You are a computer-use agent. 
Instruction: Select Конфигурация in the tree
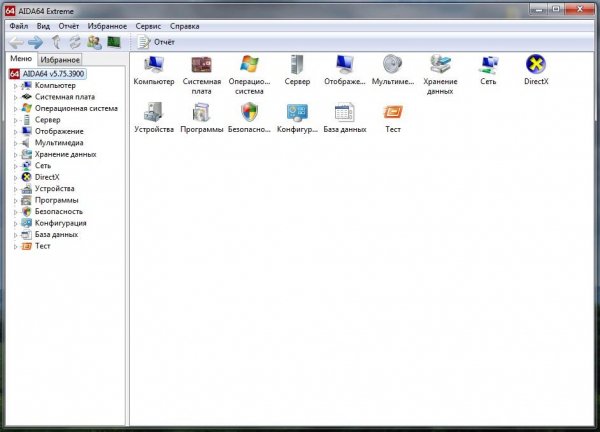point(61,223)
